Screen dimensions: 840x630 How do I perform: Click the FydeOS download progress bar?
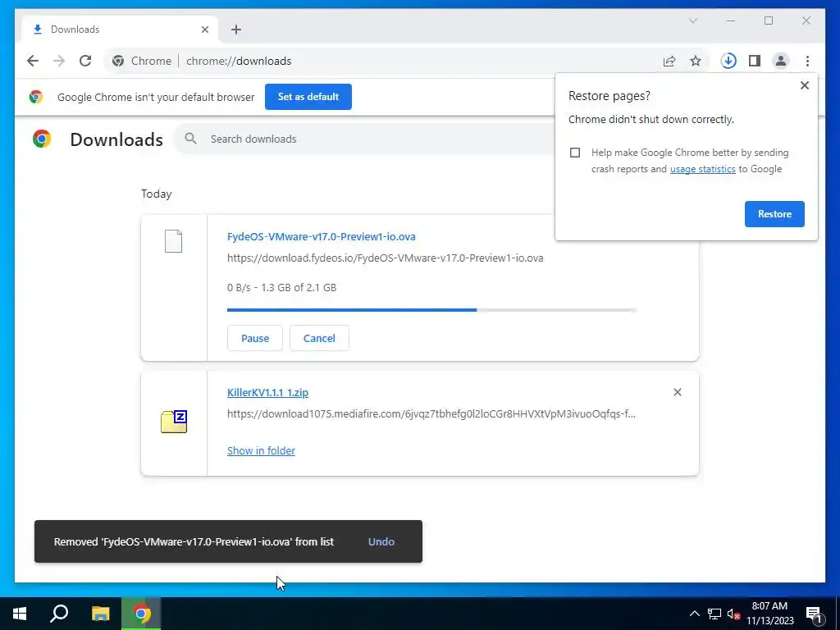point(431,309)
